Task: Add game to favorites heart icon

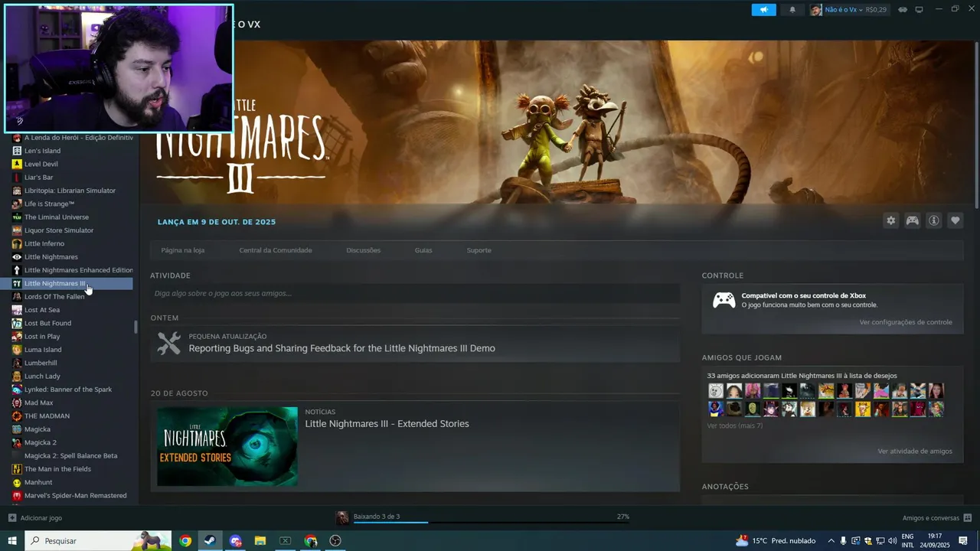Action: [x=955, y=220]
